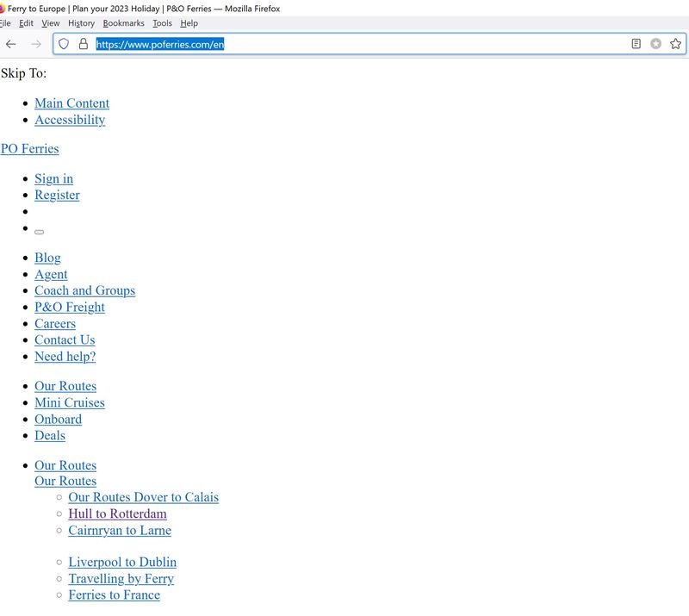The height and width of the screenshot is (616, 689).
Task: Open the History menu
Action: [81, 23]
